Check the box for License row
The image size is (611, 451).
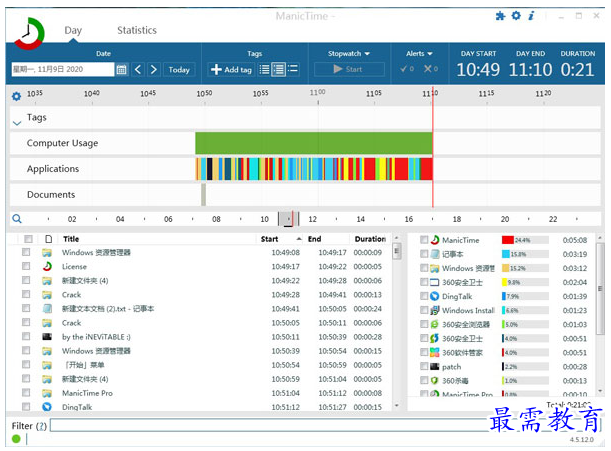click(27, 267)
